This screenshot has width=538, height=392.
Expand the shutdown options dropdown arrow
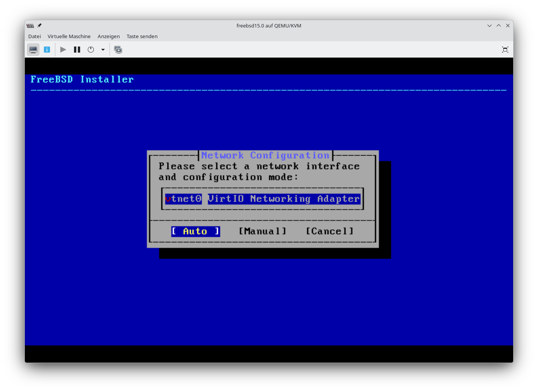(x=103, y=50)
